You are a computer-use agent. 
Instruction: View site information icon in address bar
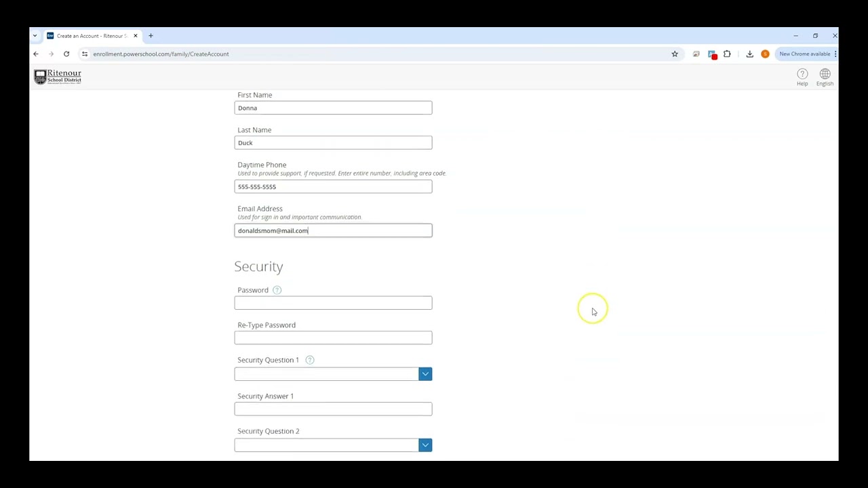point(85,54)
